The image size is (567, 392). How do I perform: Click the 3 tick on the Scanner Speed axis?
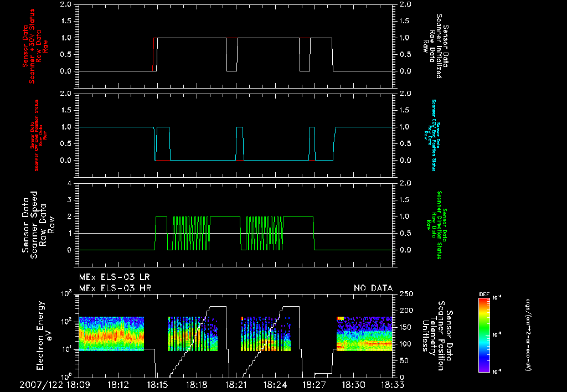click(69, 200)
